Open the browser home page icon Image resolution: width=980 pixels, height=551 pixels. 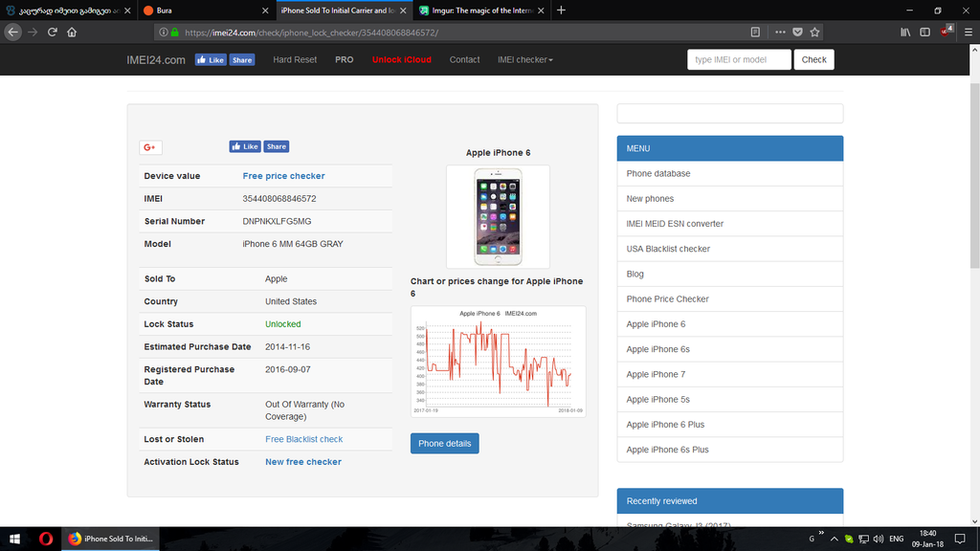pyautogui.click(x=72, y=32)
